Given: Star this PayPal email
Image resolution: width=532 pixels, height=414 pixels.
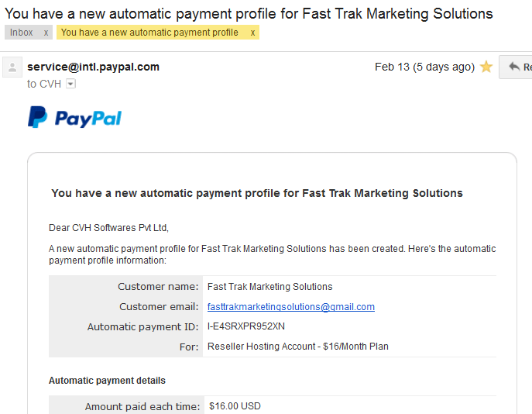Looking at the screenshot, I should point(486,67).
